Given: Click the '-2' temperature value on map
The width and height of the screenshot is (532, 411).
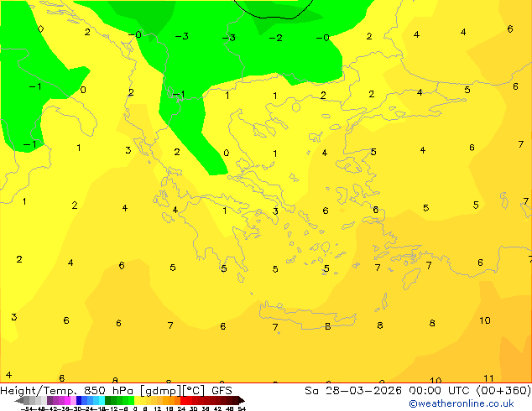Looking at the screenshot, I should point(275,38).
